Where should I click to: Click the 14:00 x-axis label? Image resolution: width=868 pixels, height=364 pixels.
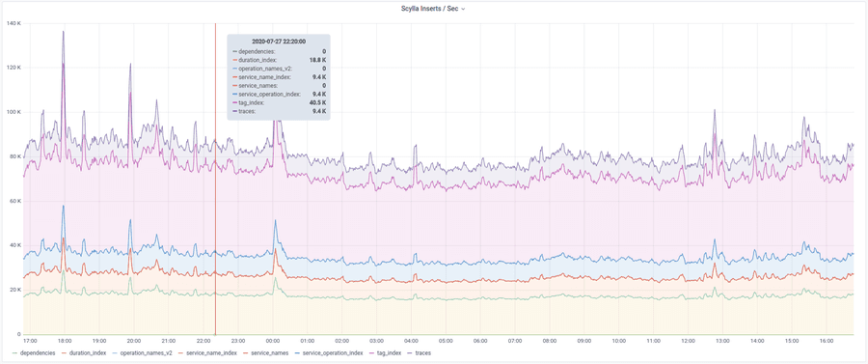tap(757, 341)
